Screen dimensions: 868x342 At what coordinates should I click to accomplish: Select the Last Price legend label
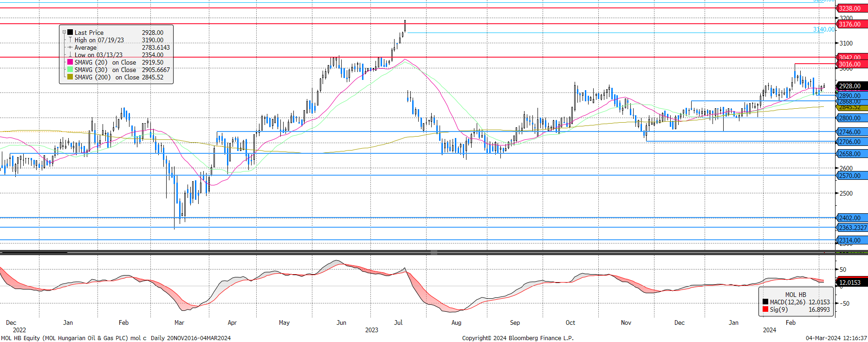tap(89, 33)
